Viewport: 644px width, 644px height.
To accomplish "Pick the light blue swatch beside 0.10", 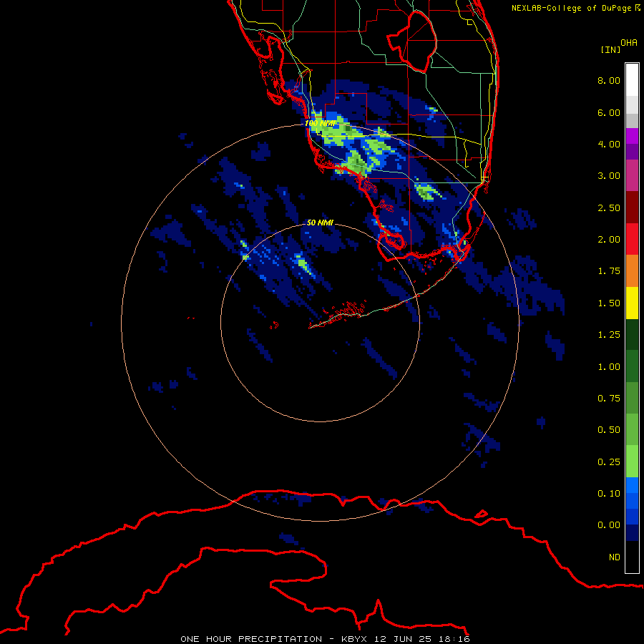I will pos(632,485).
